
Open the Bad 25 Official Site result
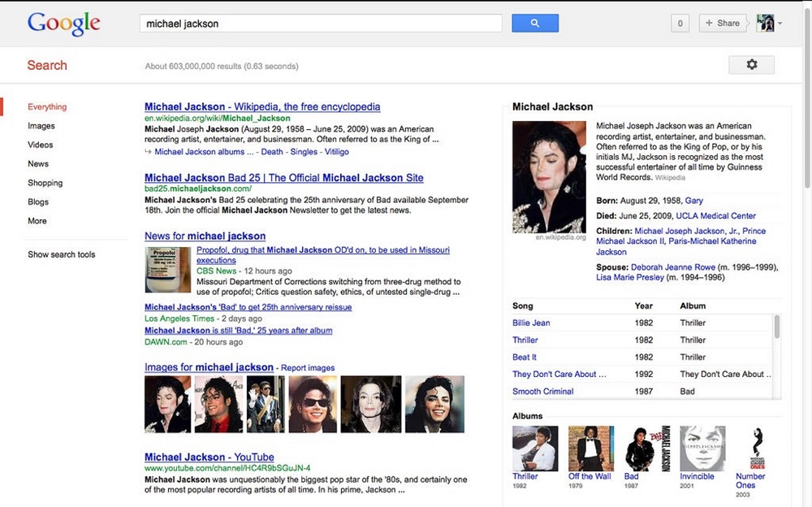coord(283,178)
